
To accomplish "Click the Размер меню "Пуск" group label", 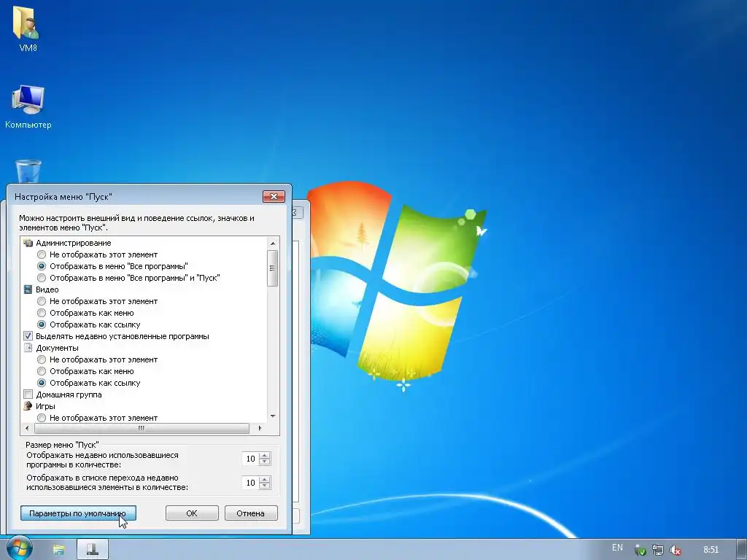I will (x=62, y=445).
